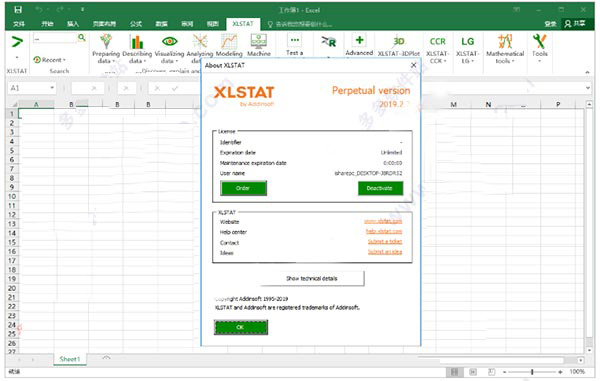Click the 100% zoom level text

(x=577, y=371)
